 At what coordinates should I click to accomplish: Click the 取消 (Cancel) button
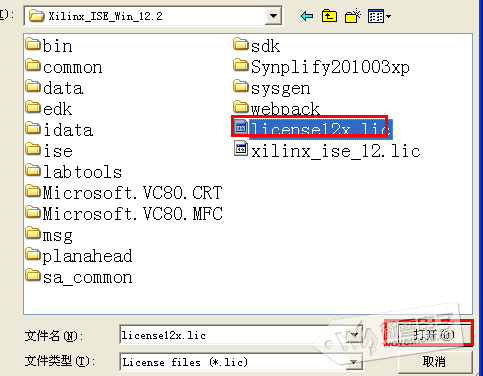[434, 362]
